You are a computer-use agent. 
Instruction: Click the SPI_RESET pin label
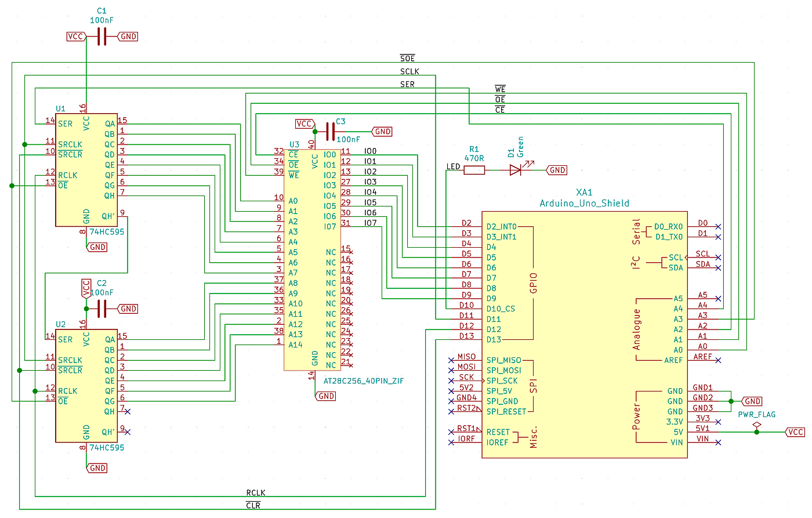pyautogui.click(x=506, y=412)
